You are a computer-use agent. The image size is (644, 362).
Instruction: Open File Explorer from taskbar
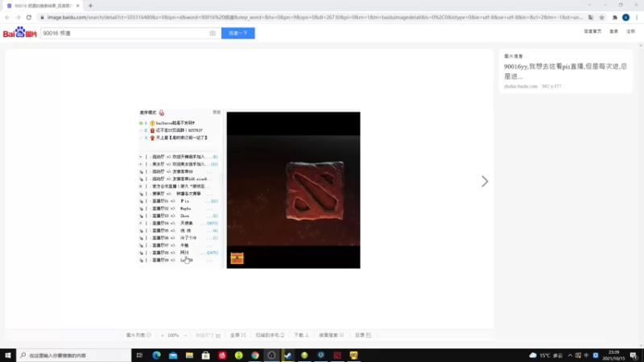189,356
